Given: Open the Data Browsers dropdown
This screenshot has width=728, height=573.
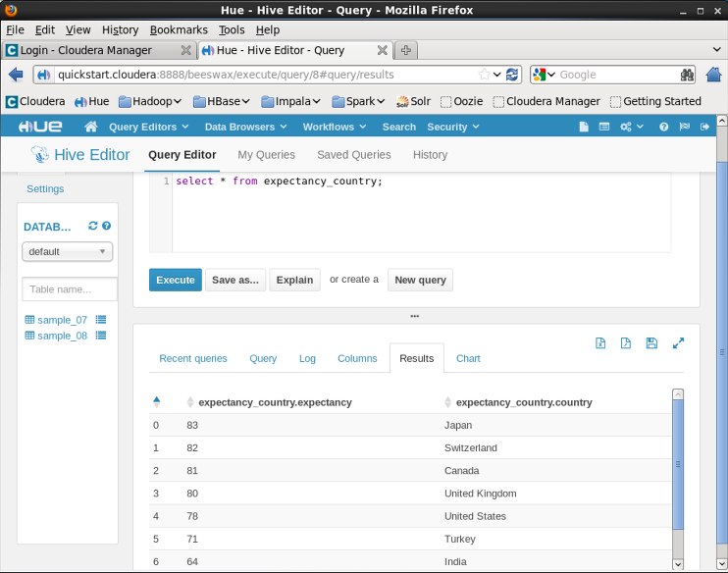Looking at the screenshot, I should pos(246,127).
